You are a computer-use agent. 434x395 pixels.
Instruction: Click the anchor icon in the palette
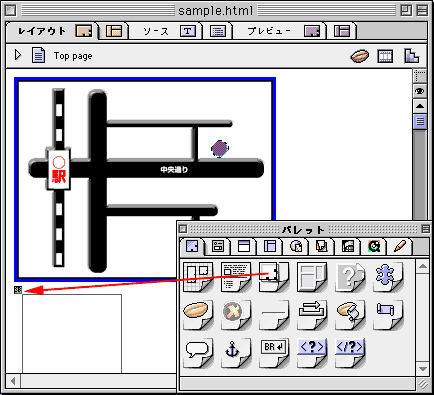click(x=235, y=353)
